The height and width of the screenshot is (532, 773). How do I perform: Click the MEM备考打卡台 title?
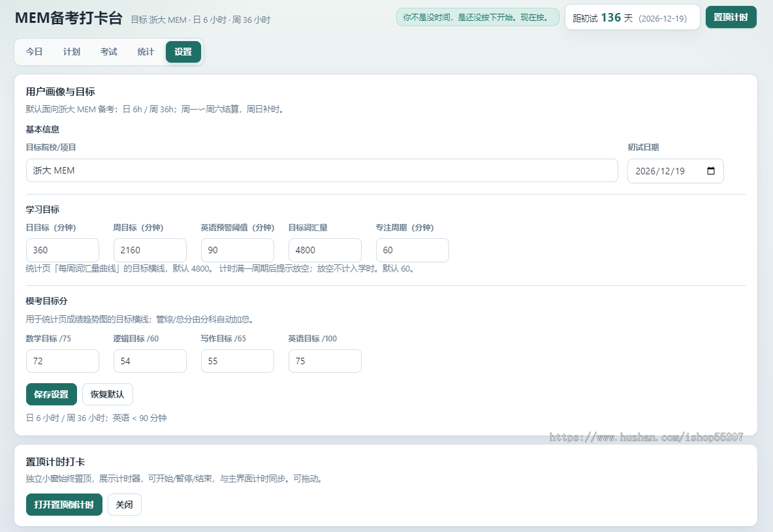click(69, 18)
